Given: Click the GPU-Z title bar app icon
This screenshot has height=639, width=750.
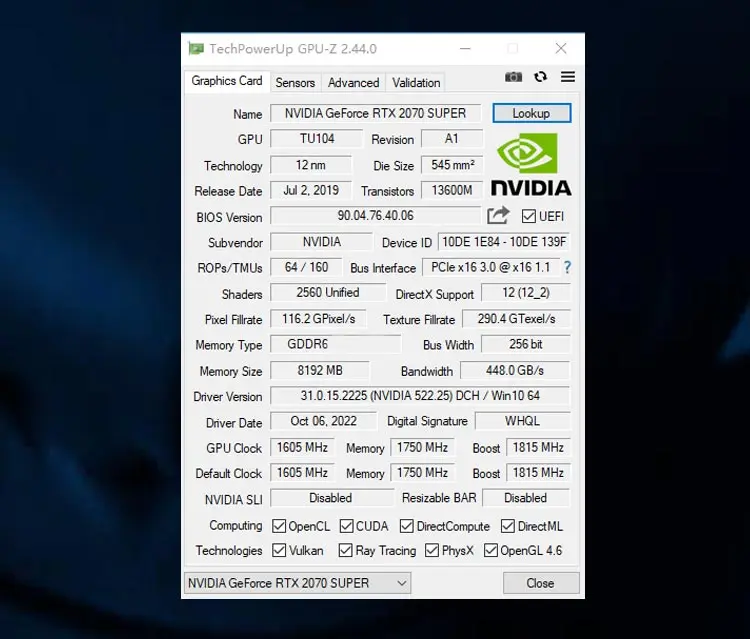Looking at the screenshot, I should click(196, 49).
